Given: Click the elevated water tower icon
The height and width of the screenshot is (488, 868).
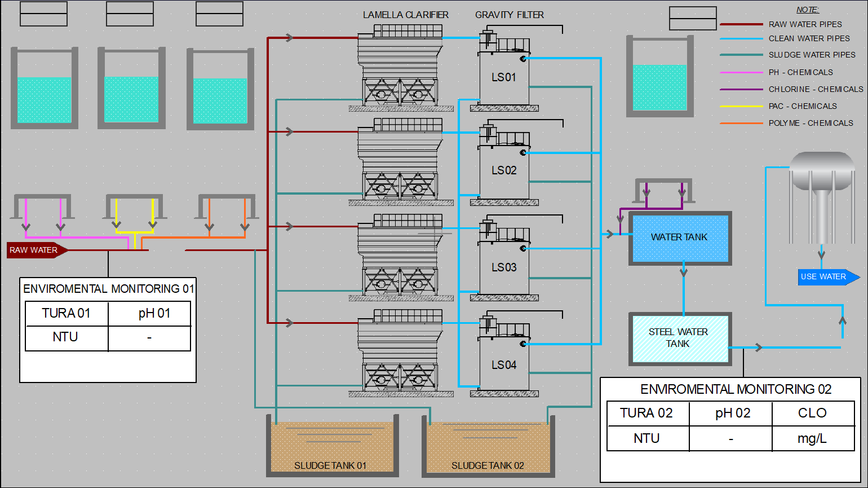Looking at the screenshot, I should point(821,197).
